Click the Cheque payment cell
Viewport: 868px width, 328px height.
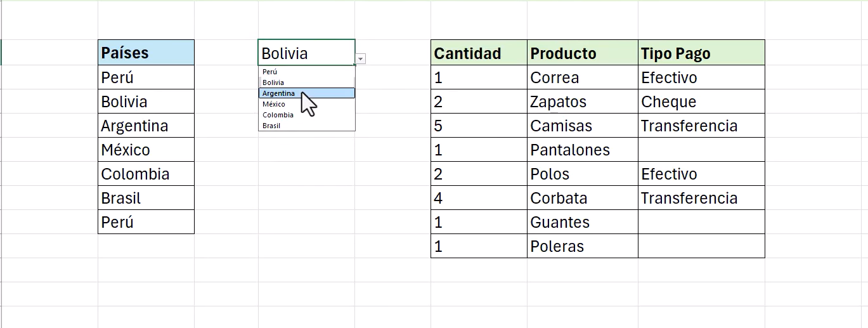click(x=701, y=102)
